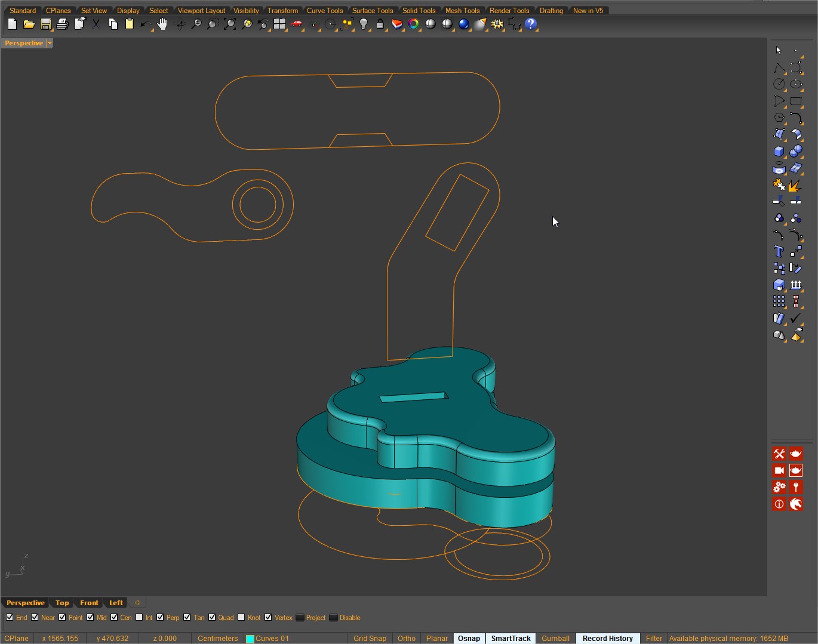Select the Pan hand tool
This screenshot has height=644, width=818.
[162, 24]
